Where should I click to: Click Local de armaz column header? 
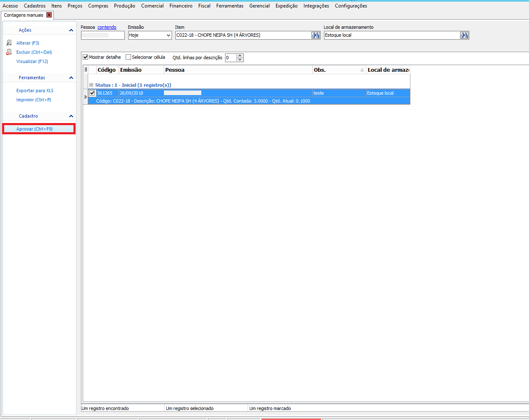388,70
